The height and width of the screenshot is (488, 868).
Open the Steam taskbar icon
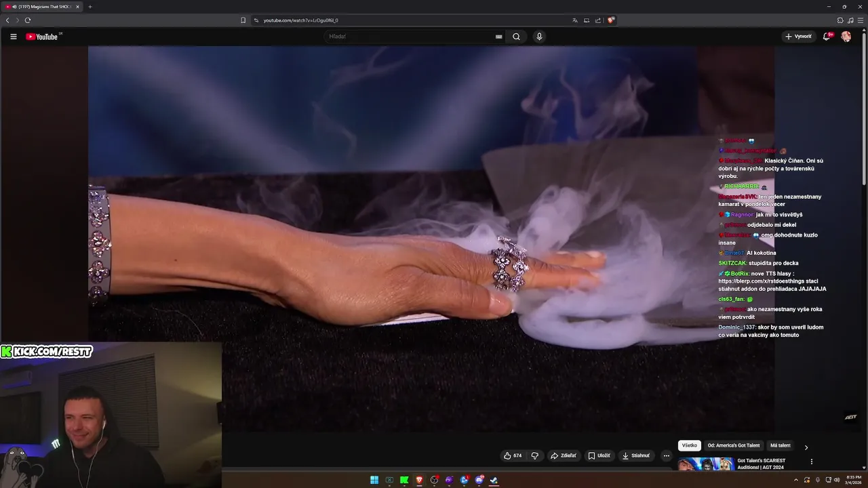tap(494, 480)
